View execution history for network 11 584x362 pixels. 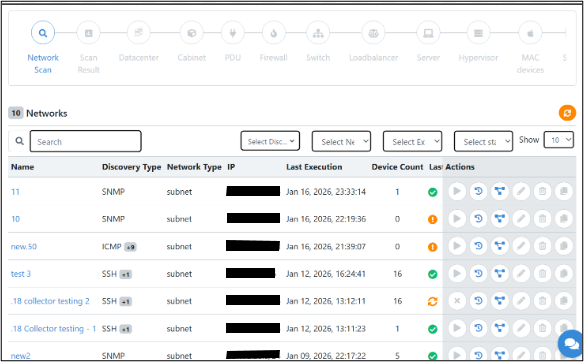pos(478,191)
